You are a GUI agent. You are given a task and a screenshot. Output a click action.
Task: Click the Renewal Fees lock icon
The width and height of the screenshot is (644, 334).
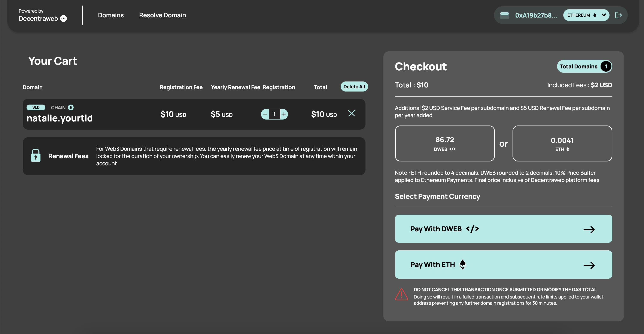tap(36, 155)
